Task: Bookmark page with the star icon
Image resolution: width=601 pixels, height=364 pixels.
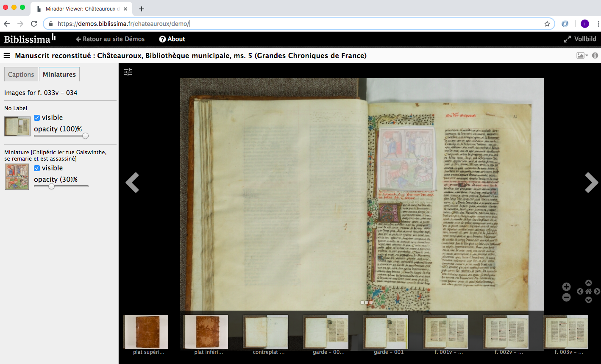Action: (547, 24)
